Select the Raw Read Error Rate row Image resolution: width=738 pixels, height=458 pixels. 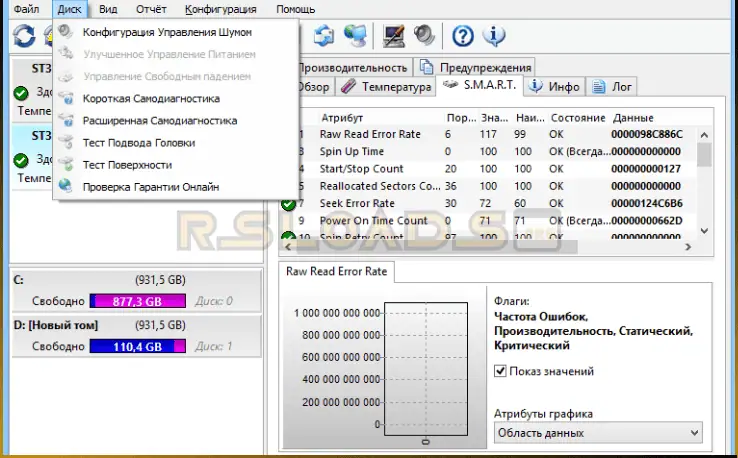[x=370, y=134]
